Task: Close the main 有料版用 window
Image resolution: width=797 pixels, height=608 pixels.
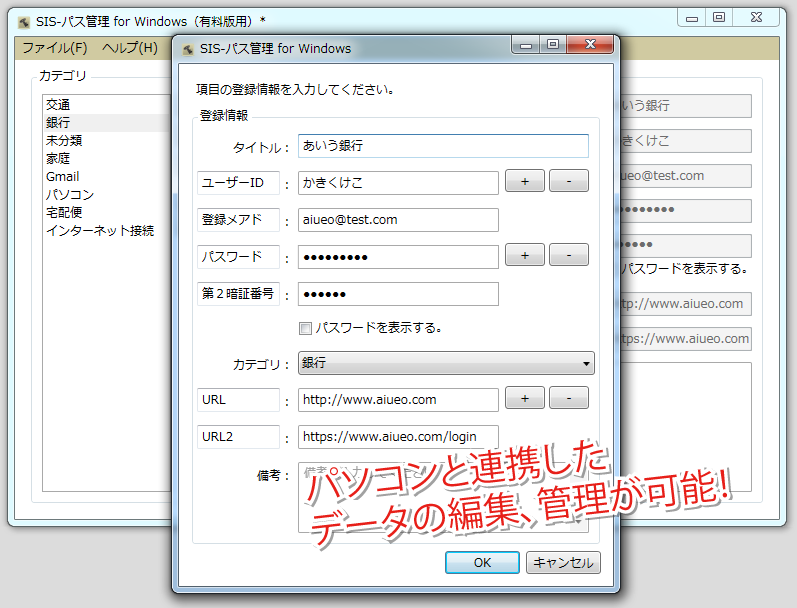Action: coord(756,17)
